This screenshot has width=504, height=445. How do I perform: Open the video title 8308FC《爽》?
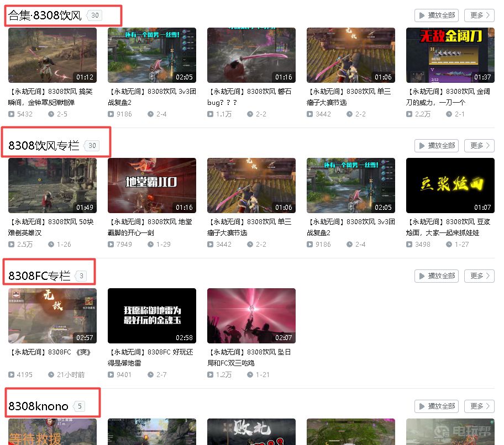tap(51, 352)
